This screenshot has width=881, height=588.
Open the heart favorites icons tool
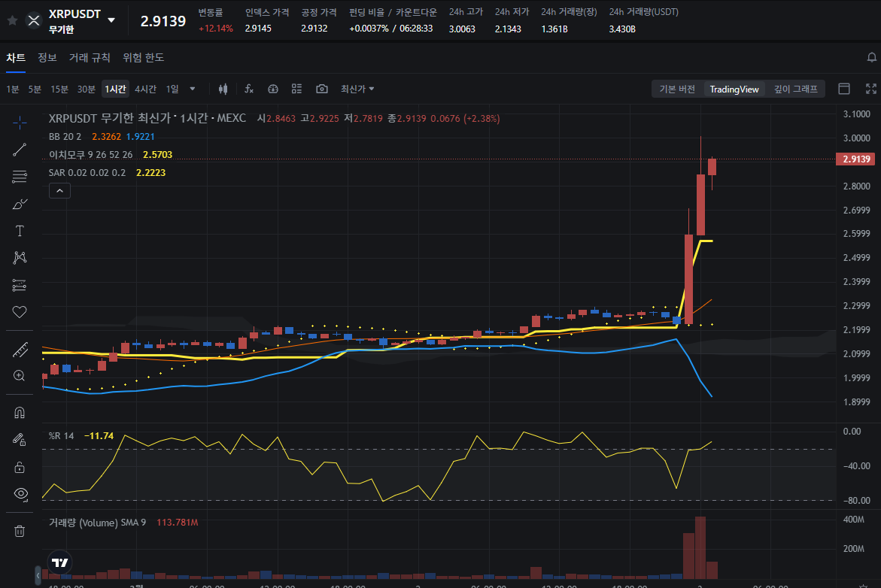(x=20, y=312)
